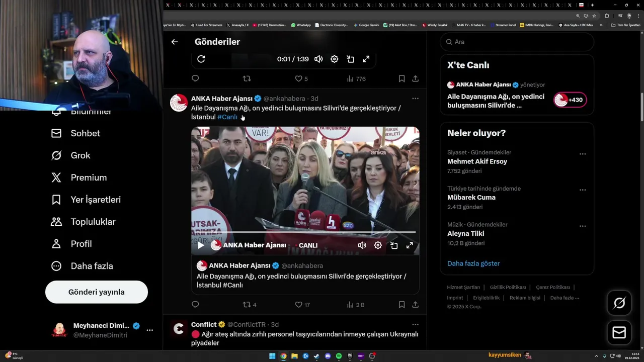
Task: Open Aleyna Tilki trending topic
Action: [x=466, y=233]
